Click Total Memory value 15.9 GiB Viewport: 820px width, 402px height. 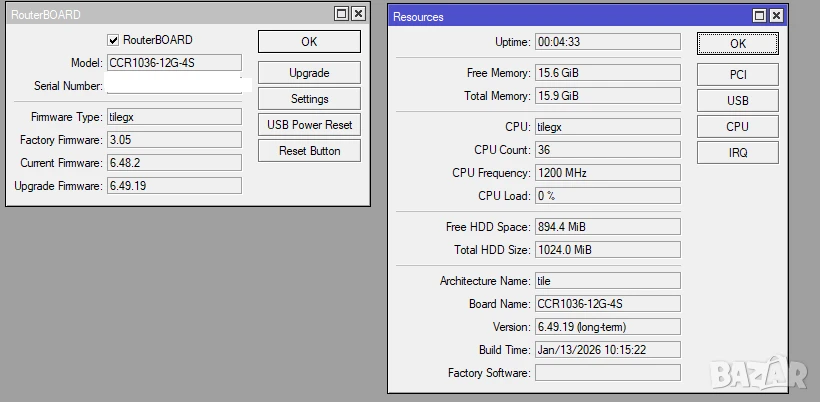(x=608, y=96)
